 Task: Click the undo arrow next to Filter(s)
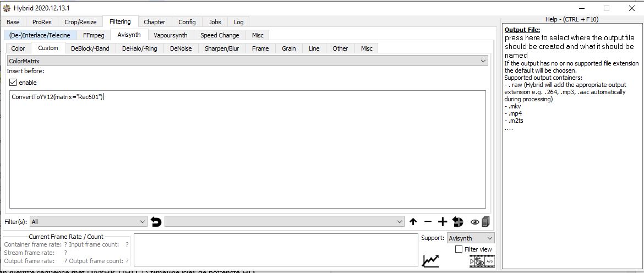point(156,222)
